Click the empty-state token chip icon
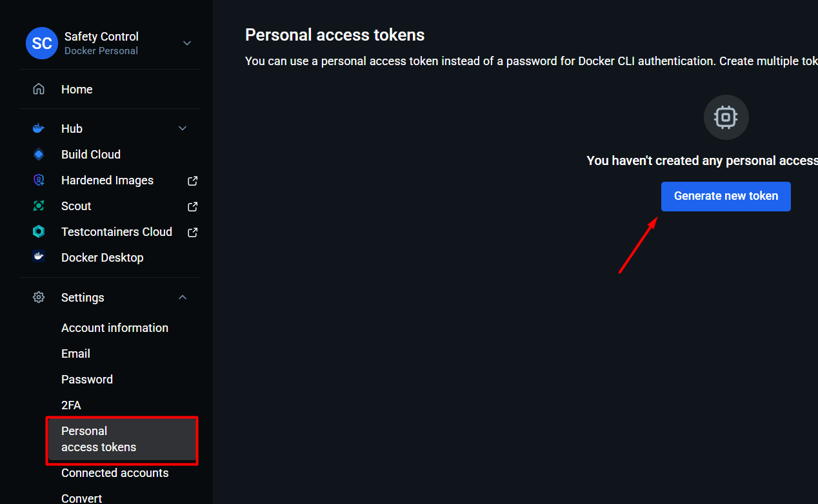Screen dimensions: 818x504 (726, 117)
